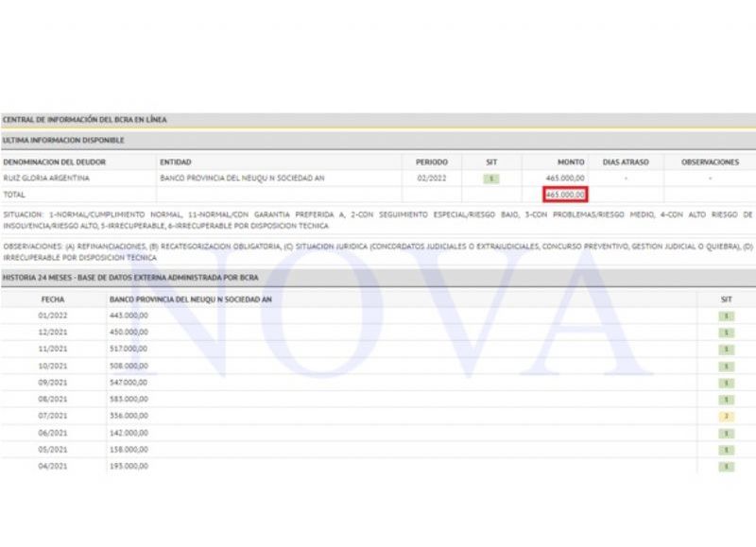The width and height of the screenshot is (756, 547).
Task: Click the DIAS ATRASO column header
Action: click(x=626, y=162)
